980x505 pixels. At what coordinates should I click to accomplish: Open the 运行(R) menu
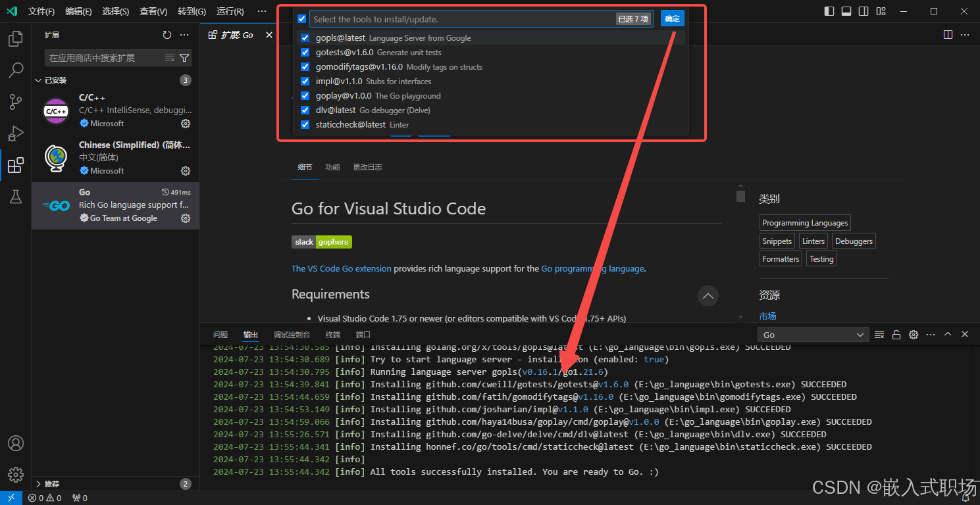pyautogui.click(x=230, y=11)
